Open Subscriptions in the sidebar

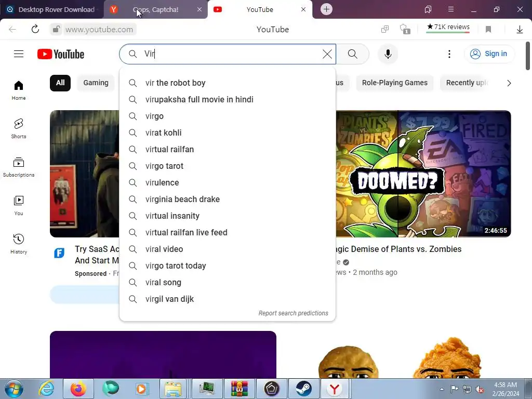pos(19,167)
